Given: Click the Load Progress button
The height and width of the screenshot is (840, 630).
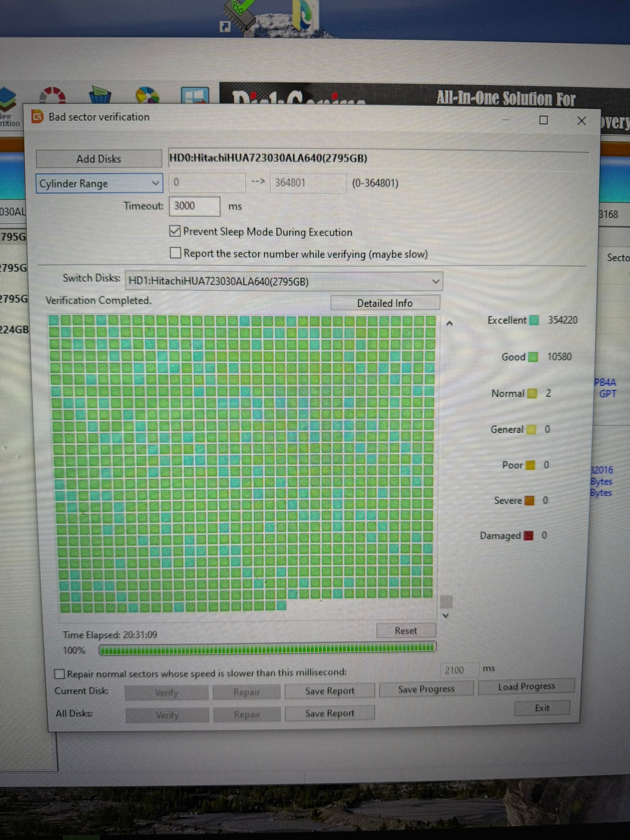Looking at the screenshot, I should pos(526,686).
